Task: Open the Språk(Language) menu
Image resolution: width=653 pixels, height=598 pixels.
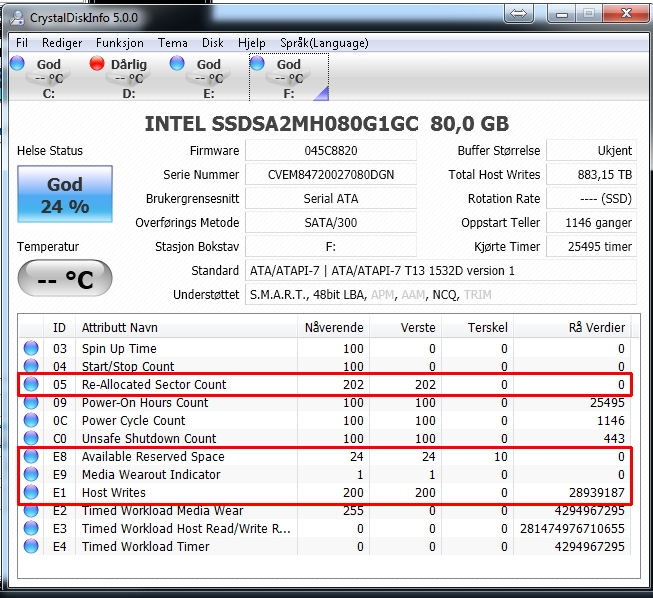Action: point(324,43)
